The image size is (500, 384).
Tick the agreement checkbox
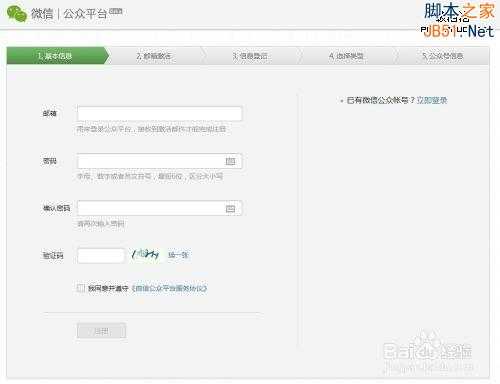tap(81, 288)
